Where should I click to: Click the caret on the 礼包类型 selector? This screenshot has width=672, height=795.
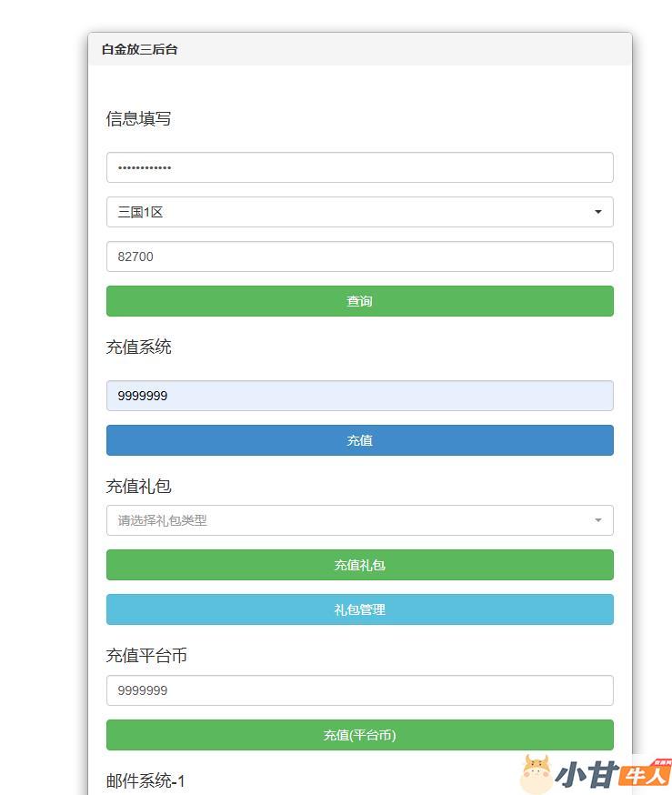597,520
